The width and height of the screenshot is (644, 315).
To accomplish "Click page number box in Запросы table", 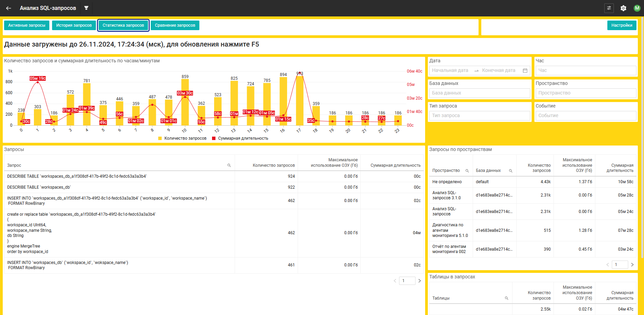I will tap(407, 281).
